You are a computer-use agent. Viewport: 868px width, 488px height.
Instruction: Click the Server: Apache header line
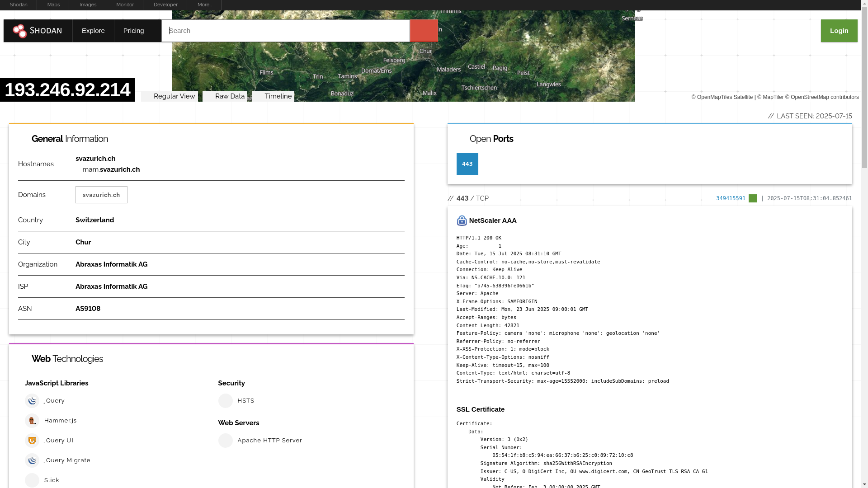point(477,294)
